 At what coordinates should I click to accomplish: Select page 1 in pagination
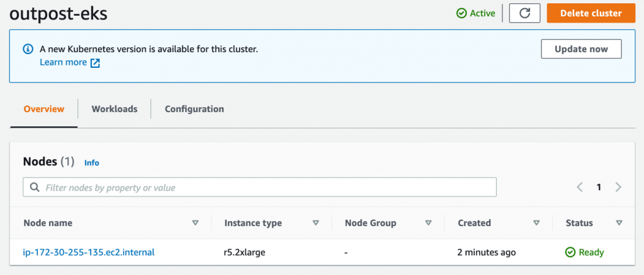599,188
